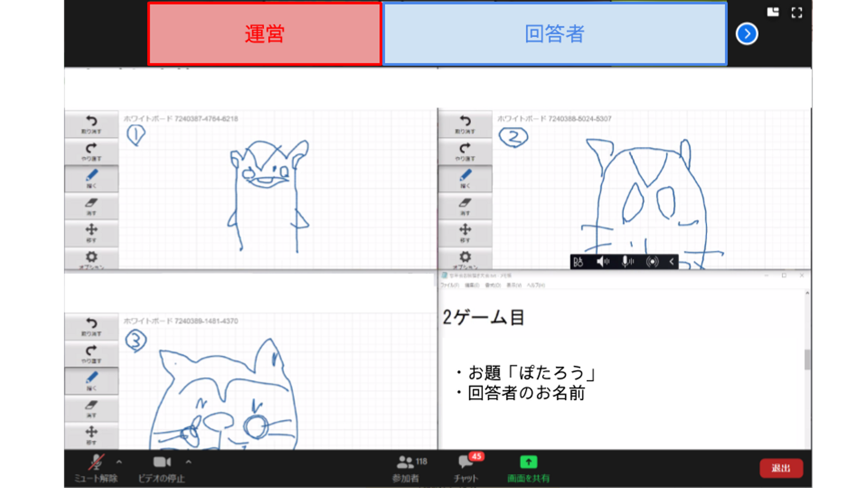Screen dimensions: 868x488
Task: Redo the stroke on whiteboard 7240388-5024-5307
Action: (465, 151)
